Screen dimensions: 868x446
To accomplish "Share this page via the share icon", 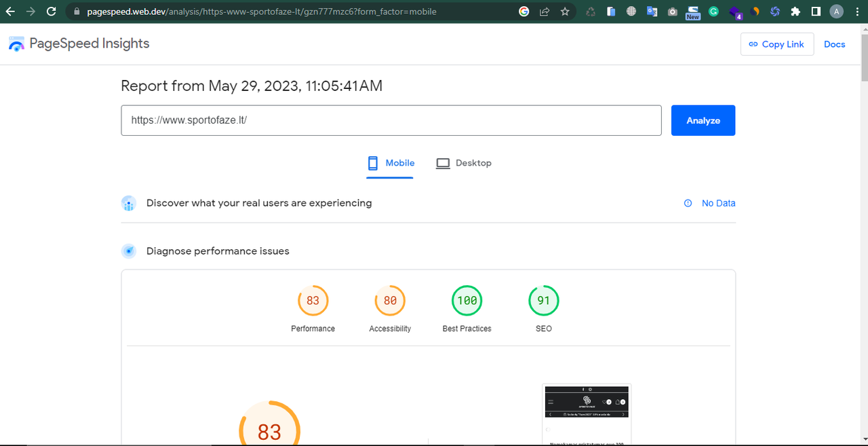I will point(545,12).
